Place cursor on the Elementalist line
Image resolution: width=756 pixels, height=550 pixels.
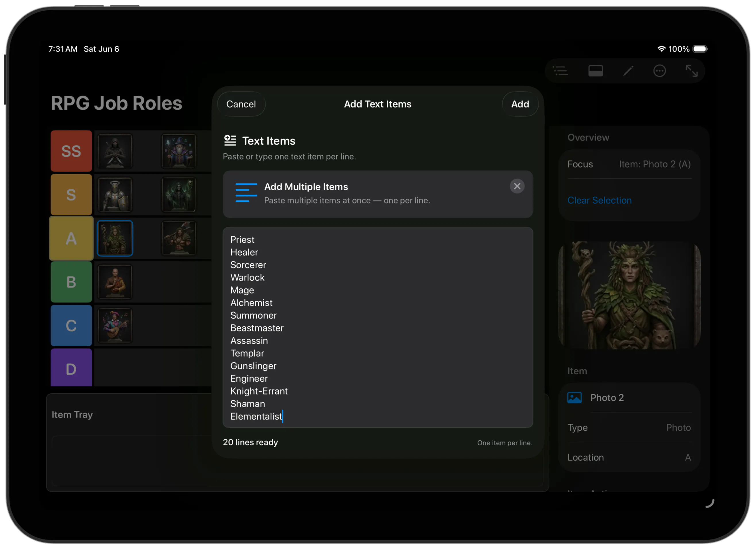click(x=256, y=417)
